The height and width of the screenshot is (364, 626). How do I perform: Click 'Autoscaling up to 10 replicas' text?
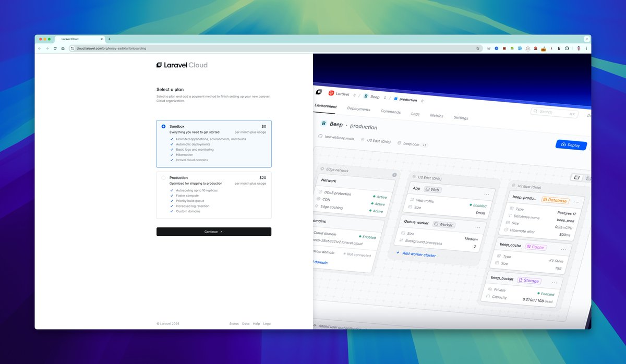(x=196, y=190)
